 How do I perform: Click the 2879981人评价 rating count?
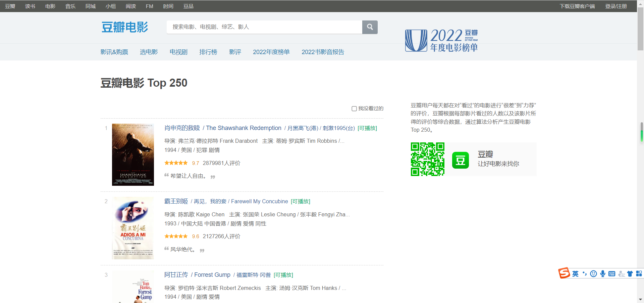coord(221,163)
